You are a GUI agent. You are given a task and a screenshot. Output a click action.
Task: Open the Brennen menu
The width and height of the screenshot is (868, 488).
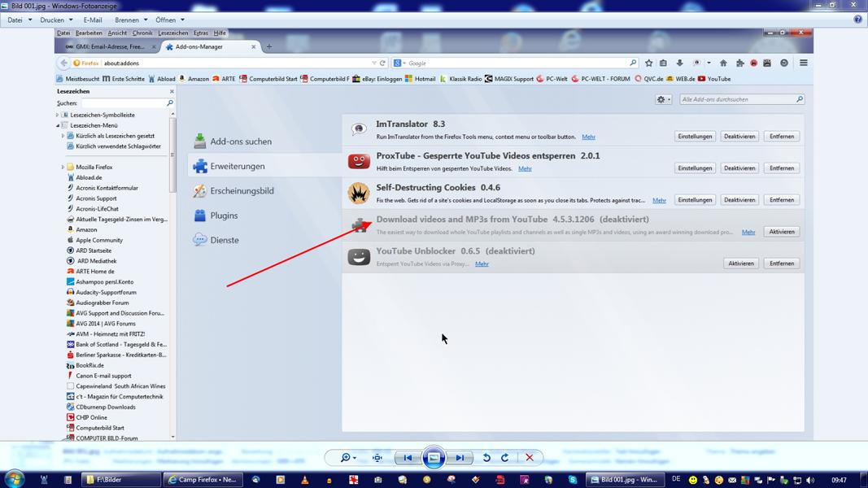131,20
